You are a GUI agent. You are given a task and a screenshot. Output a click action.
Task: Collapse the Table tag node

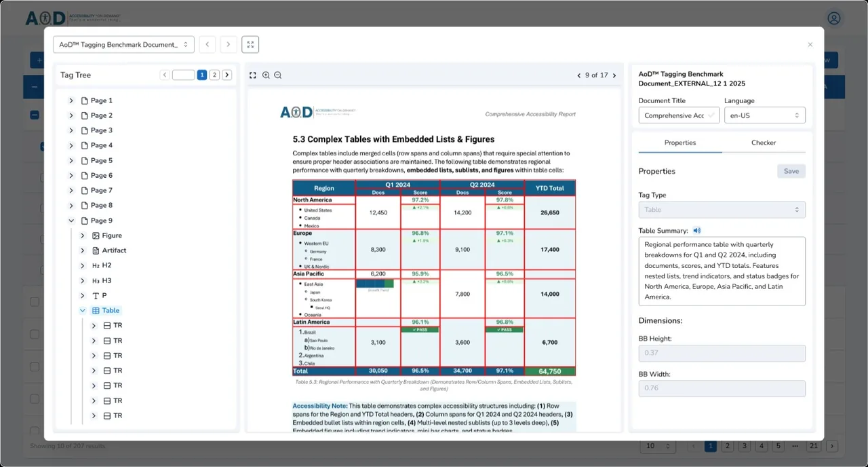(x=83, y=310)
